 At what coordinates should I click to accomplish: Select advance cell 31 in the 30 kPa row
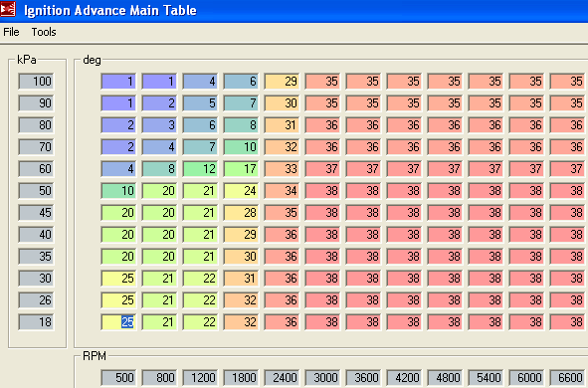[241, 279]
